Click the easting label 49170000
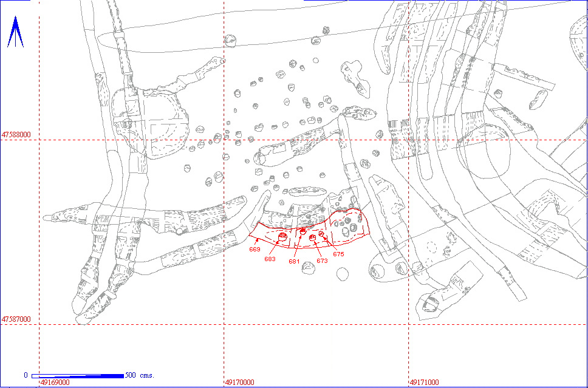The width and height of the screenshot is (588, 388). [x=239, y=383]
